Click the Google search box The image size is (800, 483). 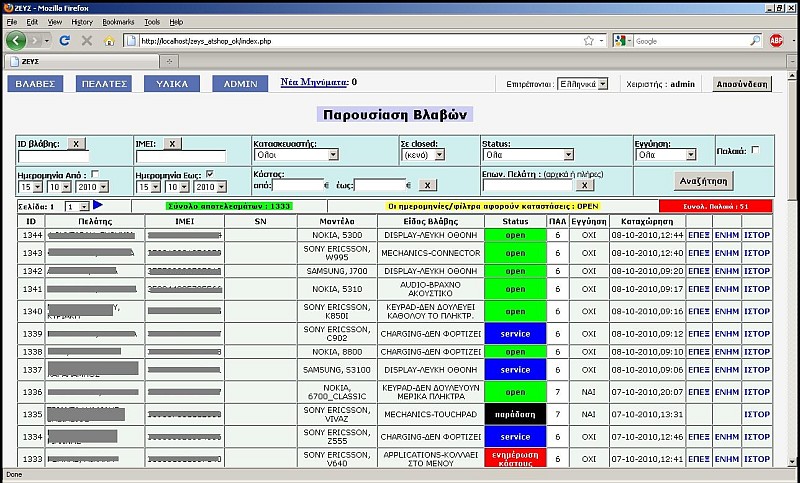691,41
